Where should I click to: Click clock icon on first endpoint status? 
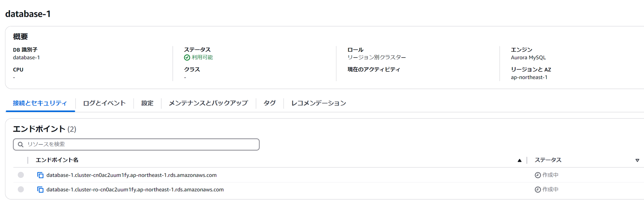pos(538,175)
